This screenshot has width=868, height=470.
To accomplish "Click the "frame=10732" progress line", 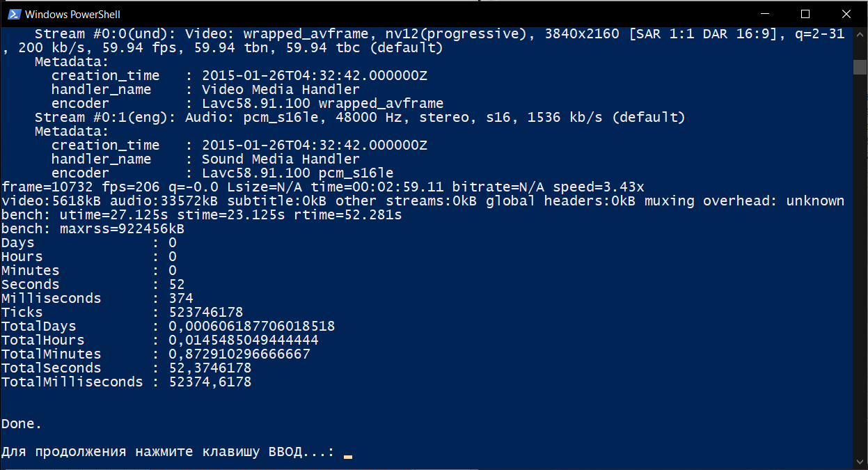I will (x=323, y=187).
